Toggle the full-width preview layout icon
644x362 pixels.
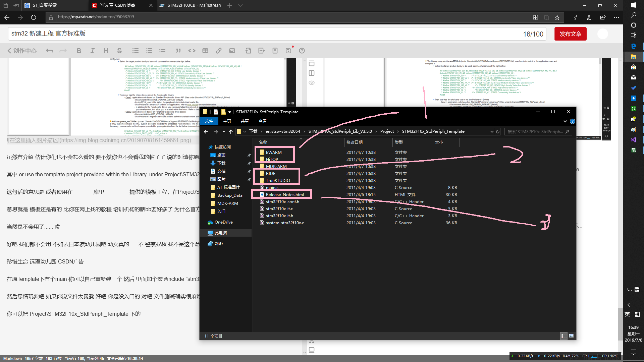point(312,63)
